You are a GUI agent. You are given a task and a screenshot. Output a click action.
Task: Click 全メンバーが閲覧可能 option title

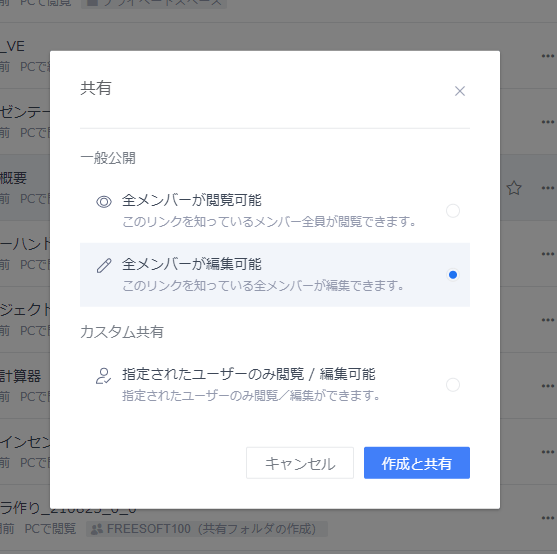[192, 200]
